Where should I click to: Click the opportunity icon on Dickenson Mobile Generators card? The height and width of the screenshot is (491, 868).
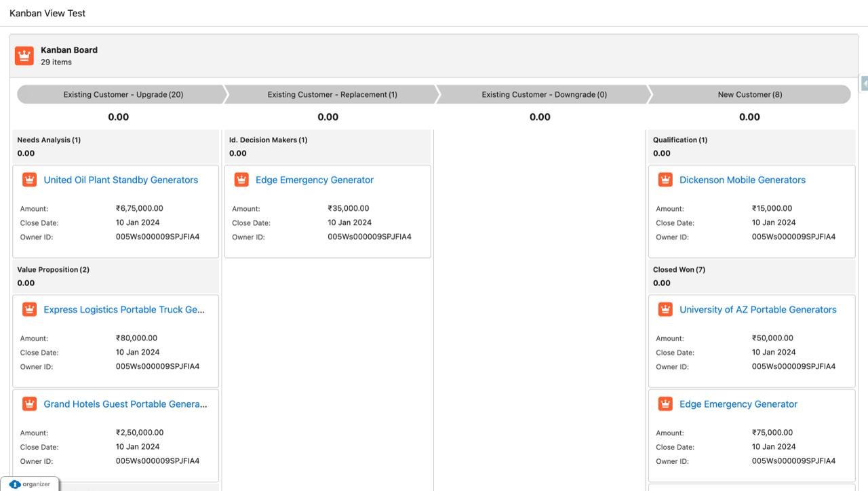tap(665, 179)
